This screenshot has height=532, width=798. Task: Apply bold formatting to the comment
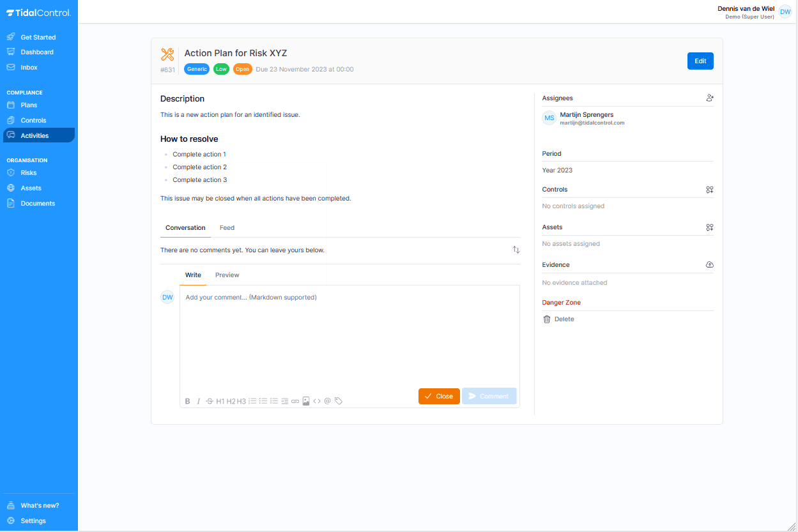[187, 401]
